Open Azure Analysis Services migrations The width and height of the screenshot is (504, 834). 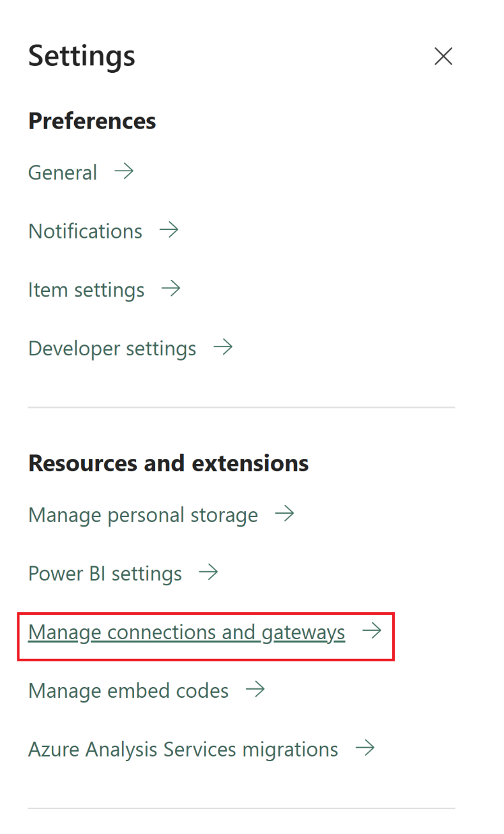pos(183,748)
